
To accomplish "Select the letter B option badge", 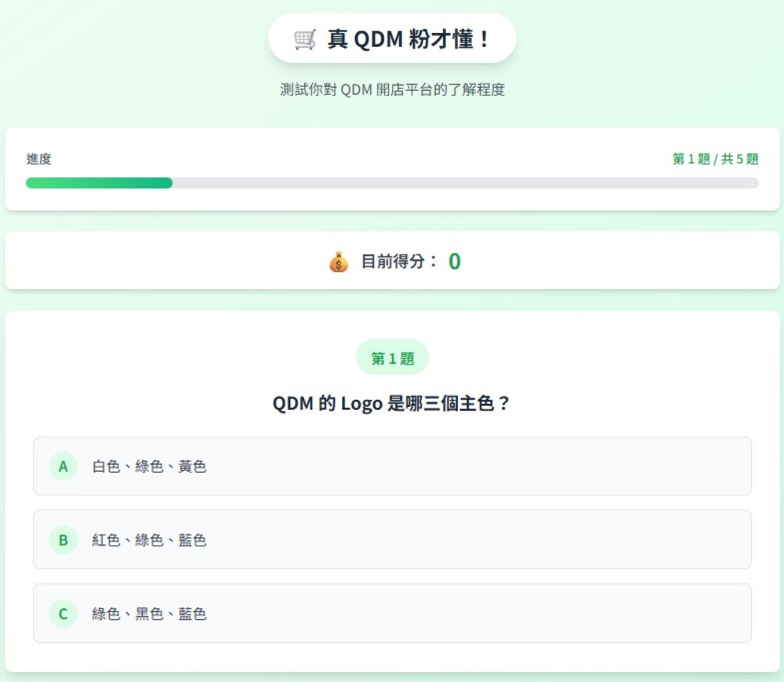I will pyautogui.click(x=63, y=540).
